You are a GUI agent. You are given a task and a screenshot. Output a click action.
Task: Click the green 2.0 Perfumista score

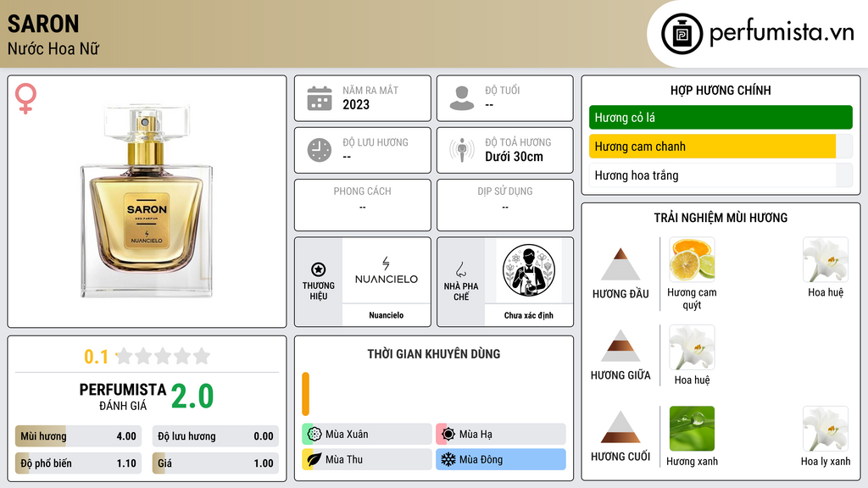click(192, 396)
